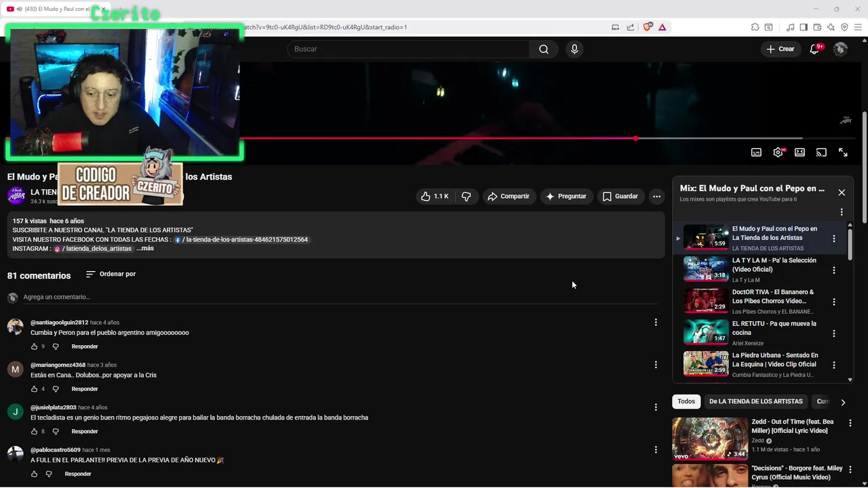868x488 pixels.
Task: Cast video to a TV device
Action: point(821,152)
